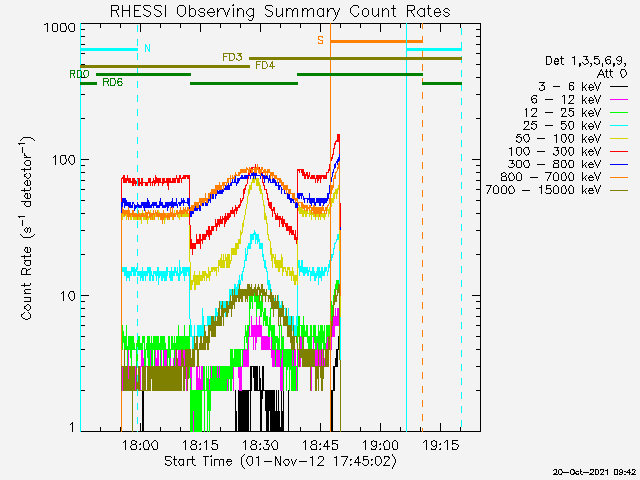
Task: Click the olive FD4 interval bar
Action: click(165, 66)
